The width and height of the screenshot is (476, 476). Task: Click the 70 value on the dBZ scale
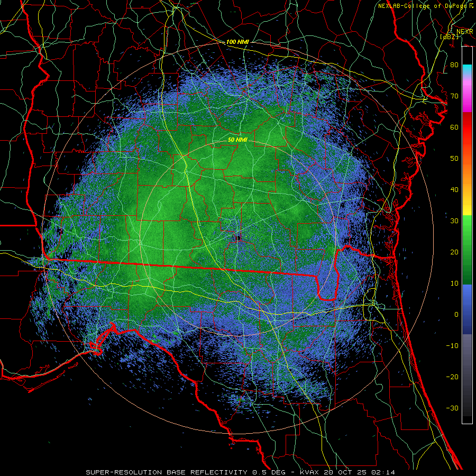(454, 96)
